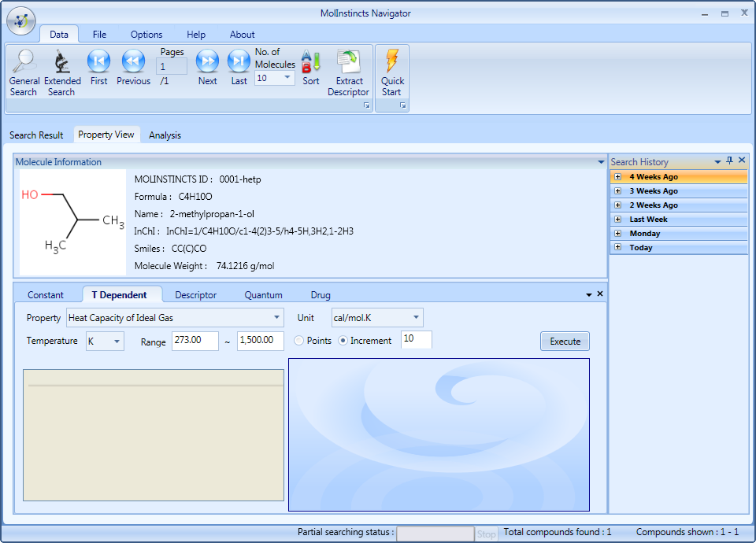Expand the 4 Weeks Ago history group
Viewport: 756px width, 543px height.
(x=617, y=177)
